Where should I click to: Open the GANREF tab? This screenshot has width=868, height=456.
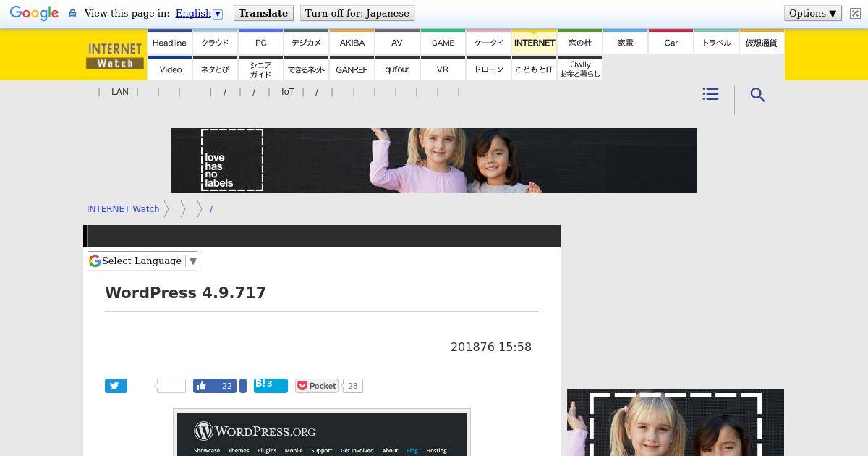pyautogui.click(x=352, y=69)
